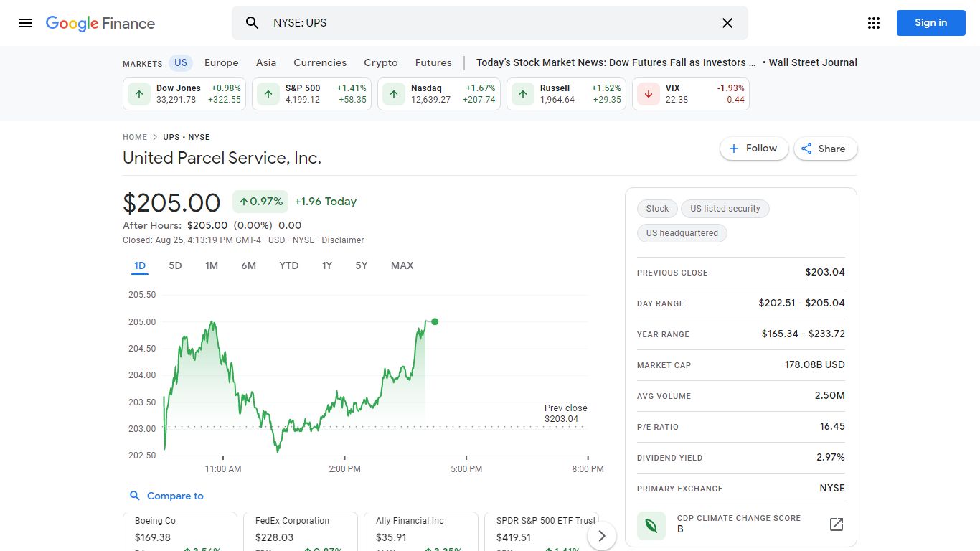Select the 5Y chart range

[x=362, y=265]
